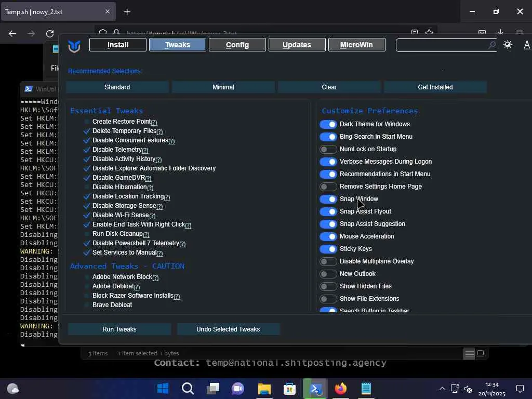The height and width of the screenshot is (399, 532).
Task: Check Run Disk Cleanup
Action: (87, 234)
